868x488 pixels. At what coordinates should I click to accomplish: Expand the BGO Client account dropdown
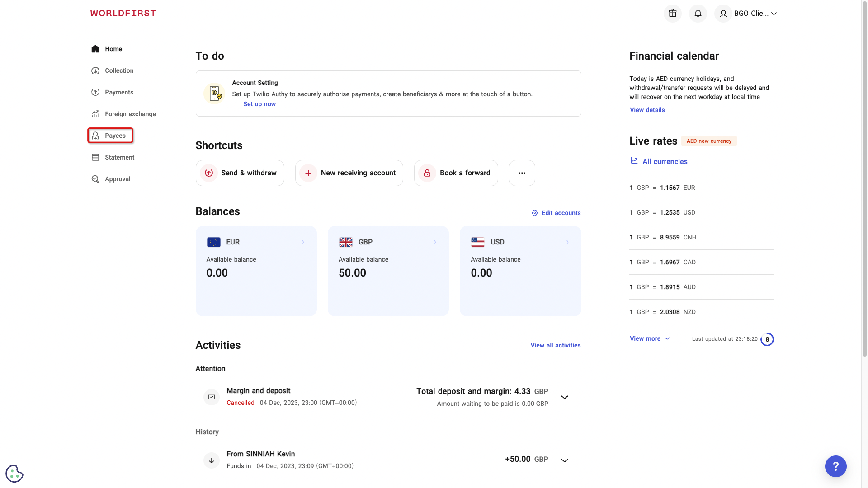pyautogui.click(x=746, y=13)
